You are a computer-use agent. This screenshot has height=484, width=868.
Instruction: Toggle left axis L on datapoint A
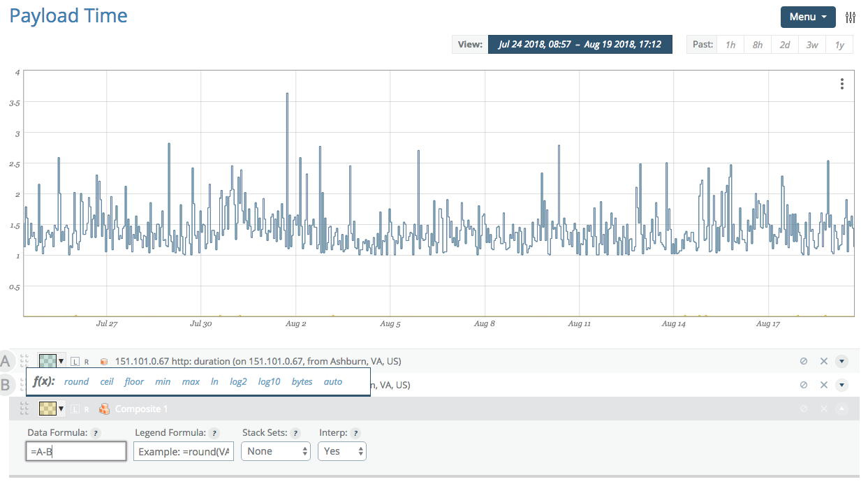coord(75,362)
